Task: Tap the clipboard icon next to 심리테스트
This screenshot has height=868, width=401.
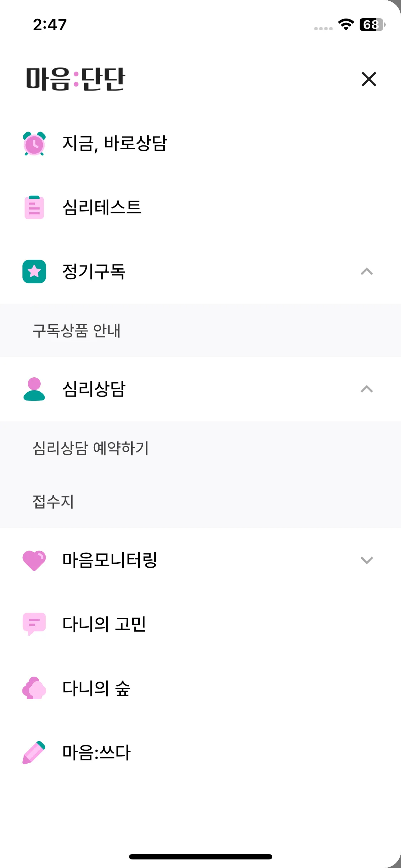Action: coord(34,207)
